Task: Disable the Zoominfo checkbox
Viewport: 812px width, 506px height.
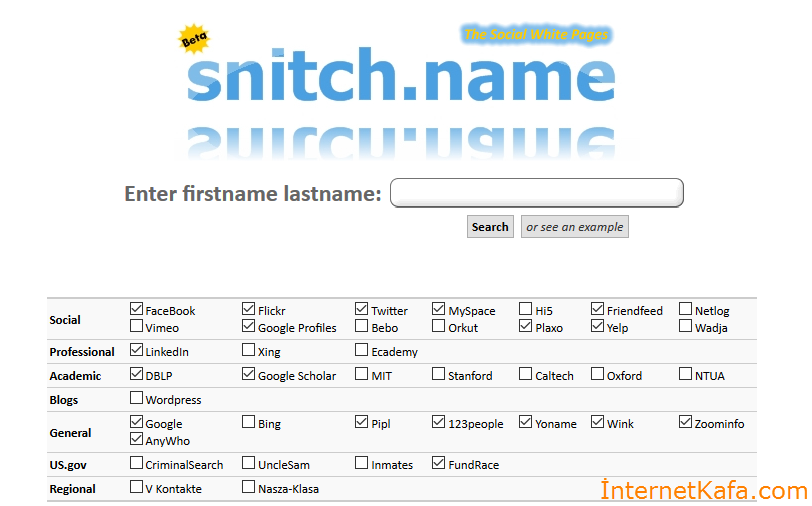Action: pos(686,422)
